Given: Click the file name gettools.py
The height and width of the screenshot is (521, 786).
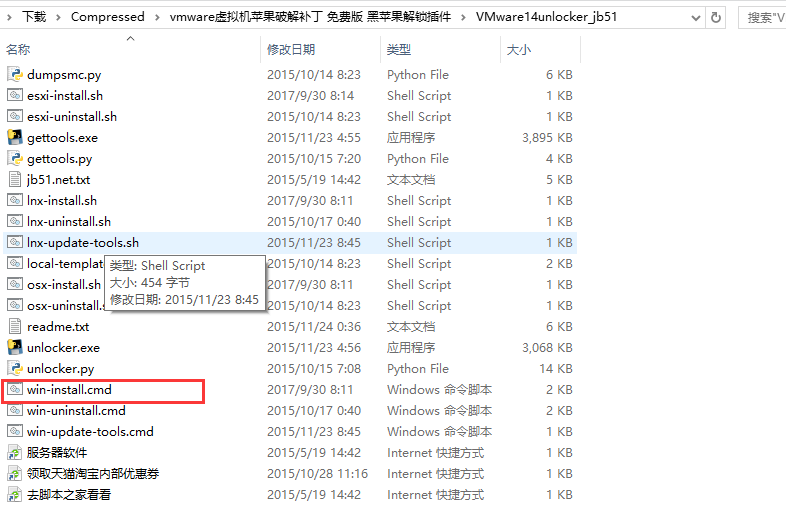Looking at the screenshot, I should 60,158.
